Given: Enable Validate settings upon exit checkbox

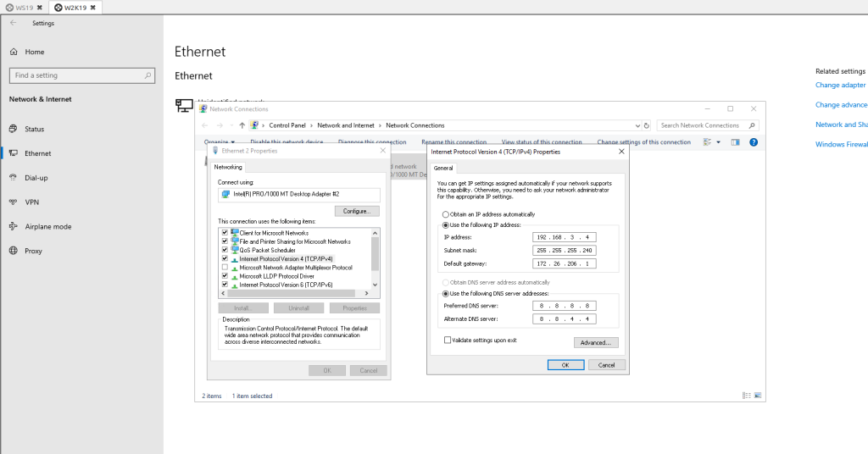Looking at the screenshot, I should click(x=448, y=340).
